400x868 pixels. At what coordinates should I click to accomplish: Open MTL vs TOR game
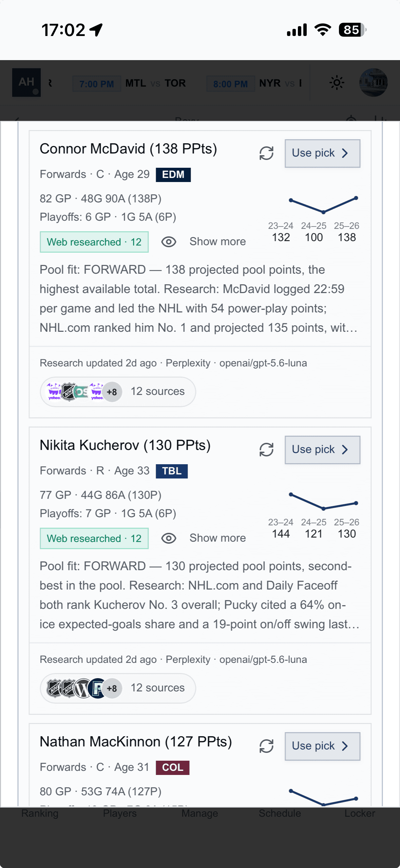130,84
